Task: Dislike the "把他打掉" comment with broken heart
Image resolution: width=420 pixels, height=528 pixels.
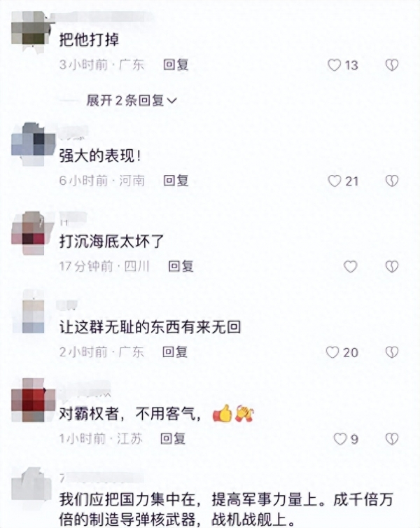Action: coord(392,65)
